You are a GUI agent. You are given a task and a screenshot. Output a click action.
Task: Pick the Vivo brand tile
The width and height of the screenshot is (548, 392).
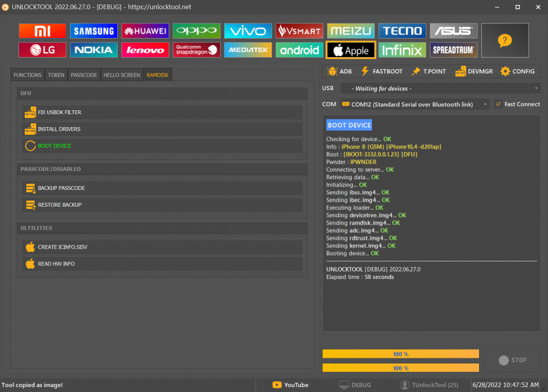click(x=248, y=31)
